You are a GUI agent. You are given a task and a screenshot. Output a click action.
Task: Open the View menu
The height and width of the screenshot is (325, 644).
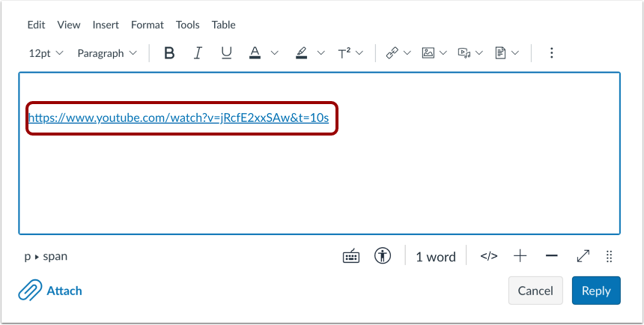click(69, 25)
